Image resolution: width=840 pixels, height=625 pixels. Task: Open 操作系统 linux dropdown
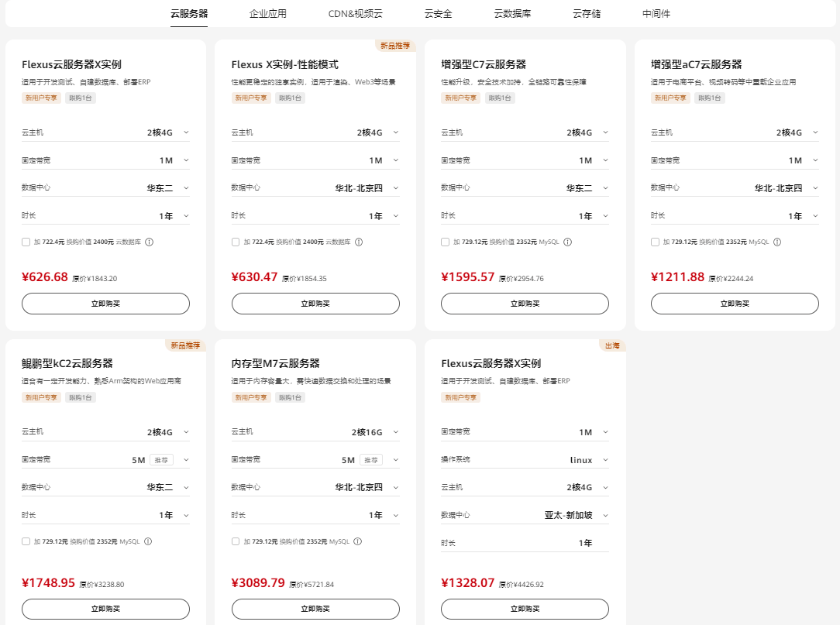coord(525,459)
